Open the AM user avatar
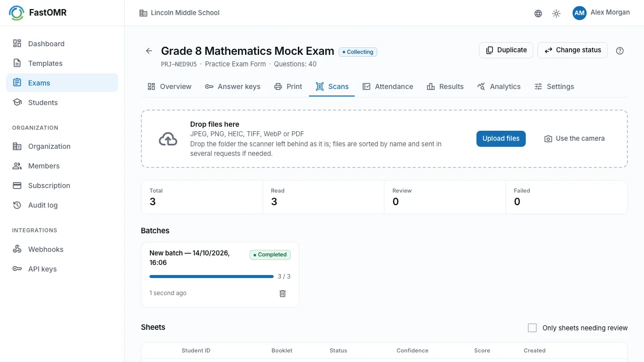This screenshot has width=644, height=362. pos(580,13)
